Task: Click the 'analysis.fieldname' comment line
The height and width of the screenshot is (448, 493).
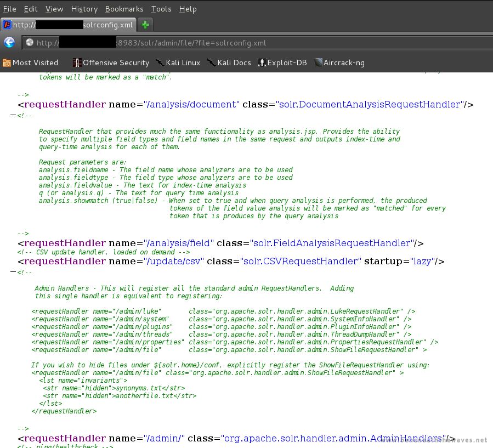Action: pyautogui.click(x=166, y=170)
